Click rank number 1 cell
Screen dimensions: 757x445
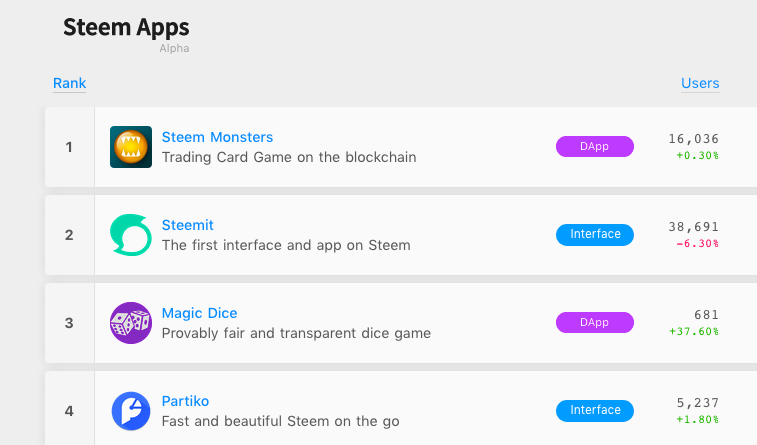[x=69, y=147]
